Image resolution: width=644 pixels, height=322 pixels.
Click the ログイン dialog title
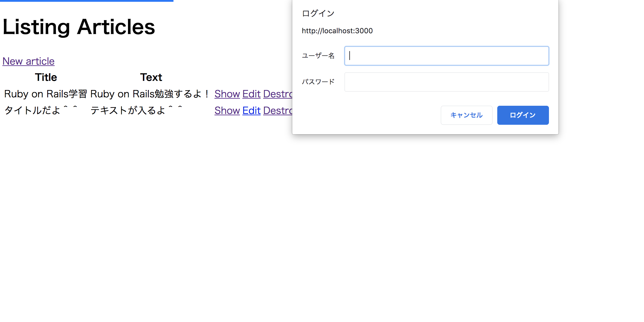[x=318, y=13]
